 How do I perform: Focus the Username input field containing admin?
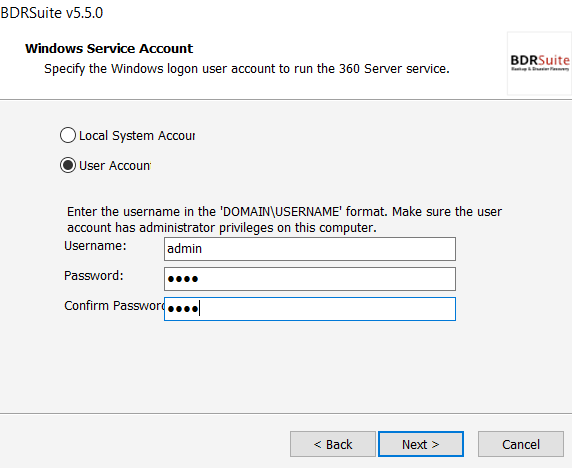[x=310, y=249]
